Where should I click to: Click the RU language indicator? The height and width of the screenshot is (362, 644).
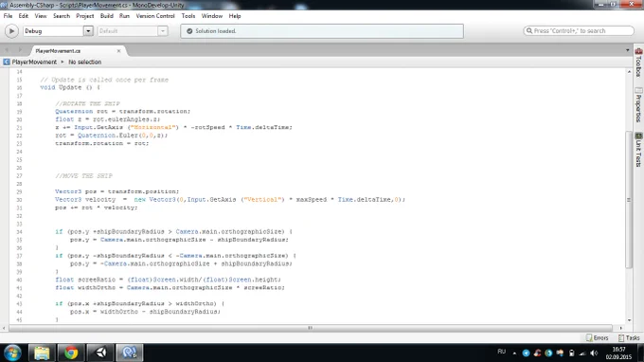point(502,352)
